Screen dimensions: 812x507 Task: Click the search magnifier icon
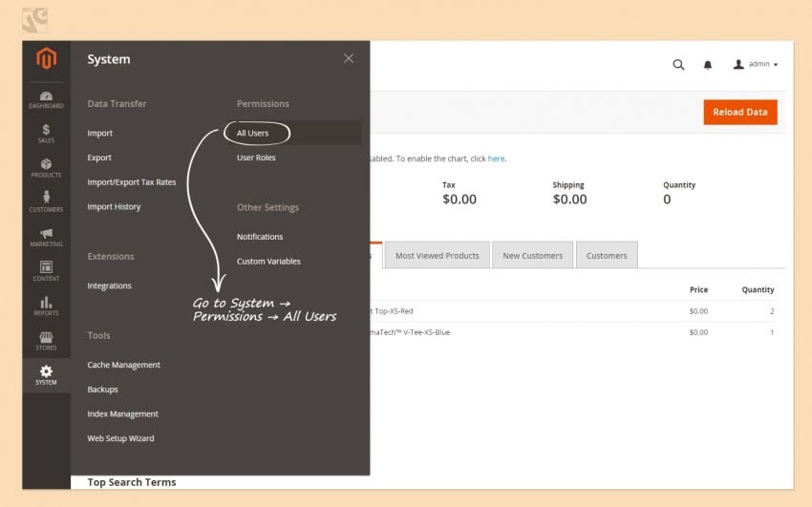tap(678, 65)
